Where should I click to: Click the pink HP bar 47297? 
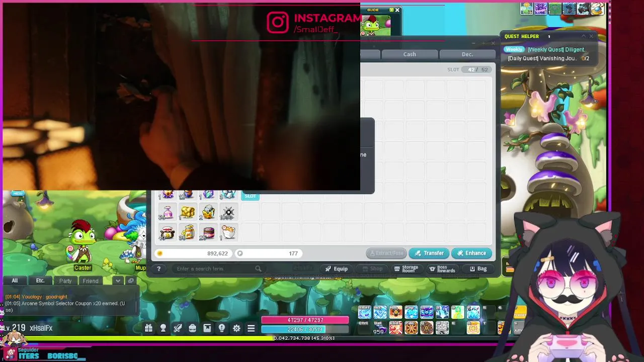coord(305,320)
